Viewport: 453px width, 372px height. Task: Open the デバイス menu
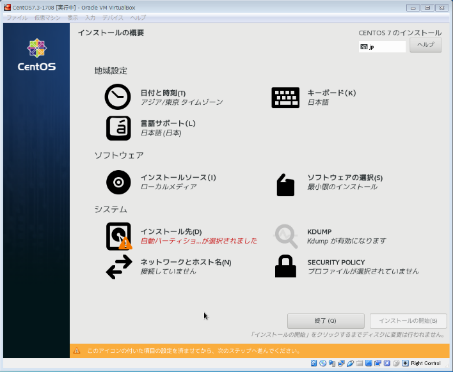(x=113, y=18)
